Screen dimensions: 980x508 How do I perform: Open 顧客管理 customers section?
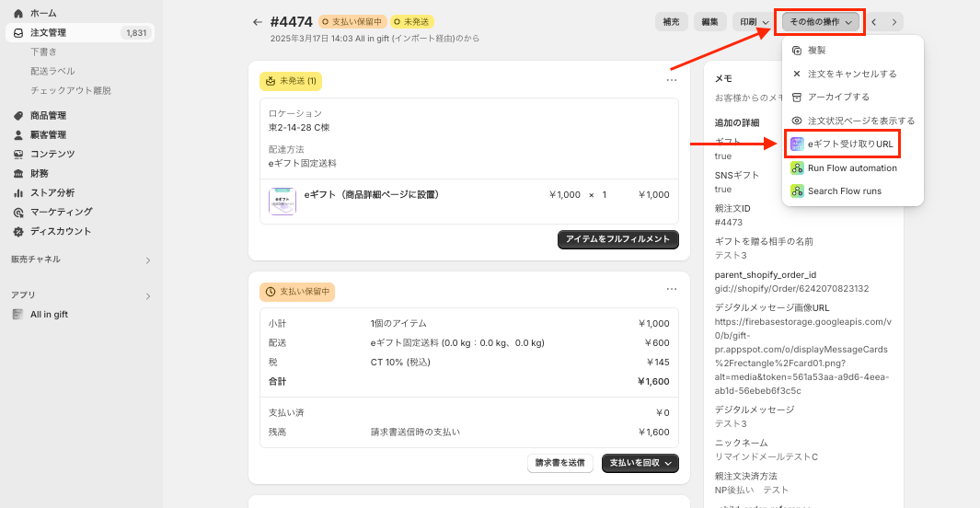pyautogui.click(x=48, y=135)
